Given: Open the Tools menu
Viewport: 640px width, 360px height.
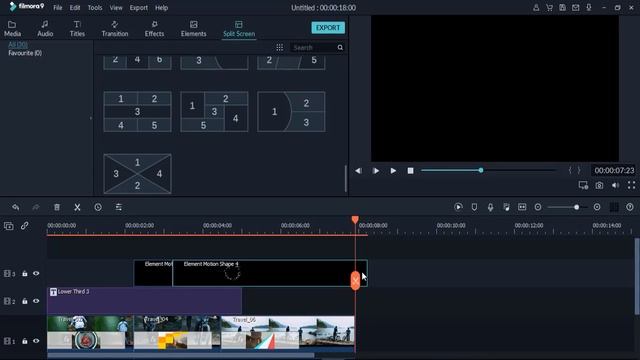Looking at the screenshot, I should [x=95, y=8].
